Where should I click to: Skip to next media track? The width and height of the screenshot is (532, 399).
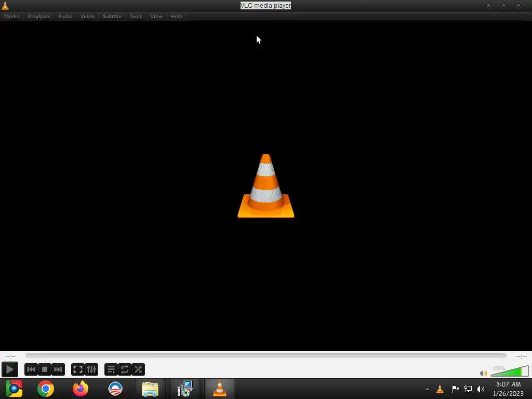coord(58,369)
